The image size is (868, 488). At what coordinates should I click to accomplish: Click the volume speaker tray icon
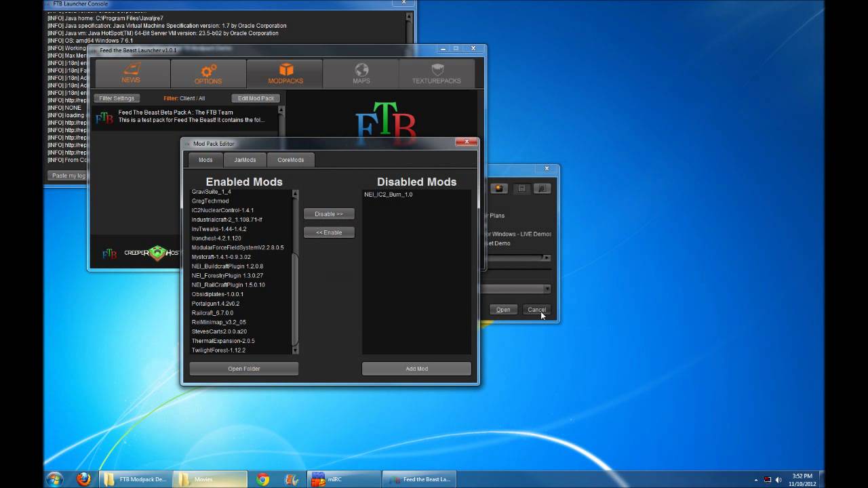tap(778, 480)
